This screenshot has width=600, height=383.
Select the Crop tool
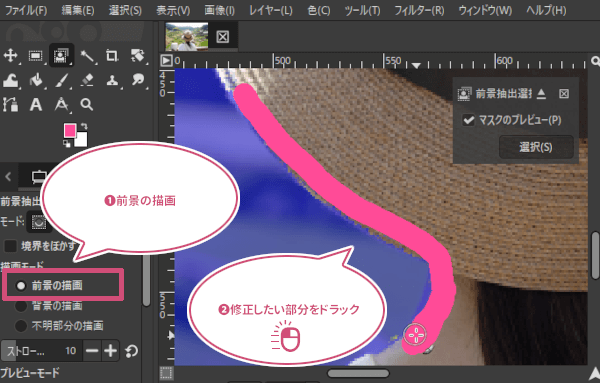coord(112,56)
